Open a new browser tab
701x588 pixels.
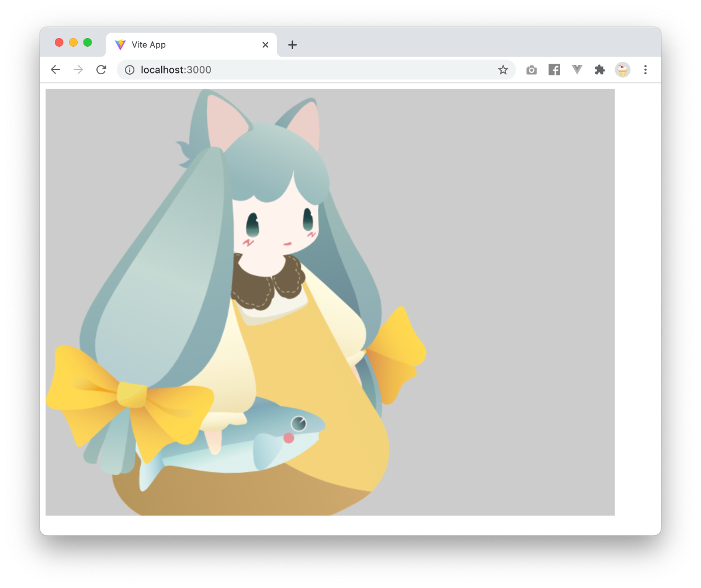293,45
